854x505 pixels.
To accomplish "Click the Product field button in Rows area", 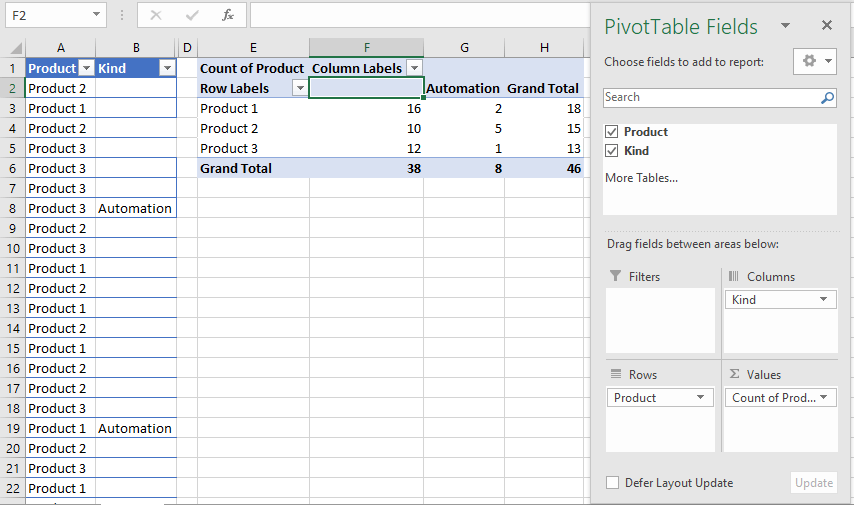I will click(x=660, y=398).
